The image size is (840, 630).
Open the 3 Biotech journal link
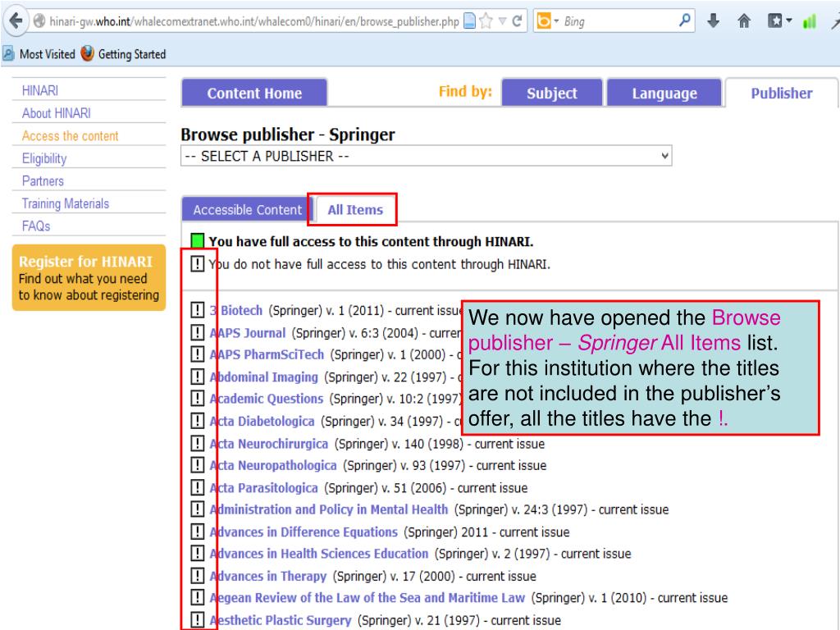click(236, 310)
